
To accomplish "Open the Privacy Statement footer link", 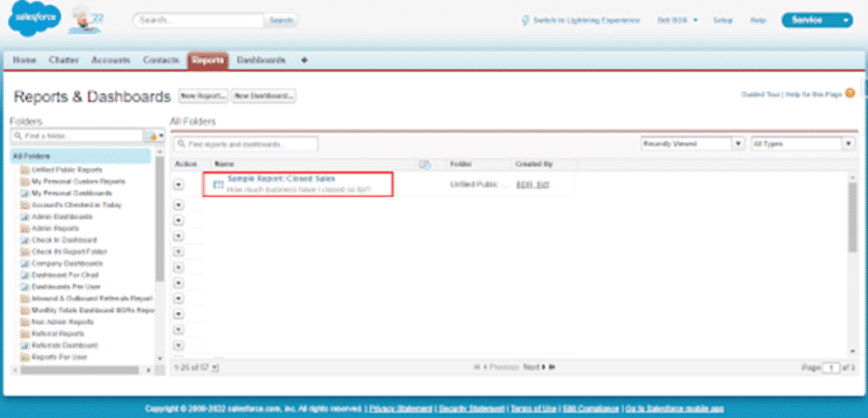I will coord(399,408).
